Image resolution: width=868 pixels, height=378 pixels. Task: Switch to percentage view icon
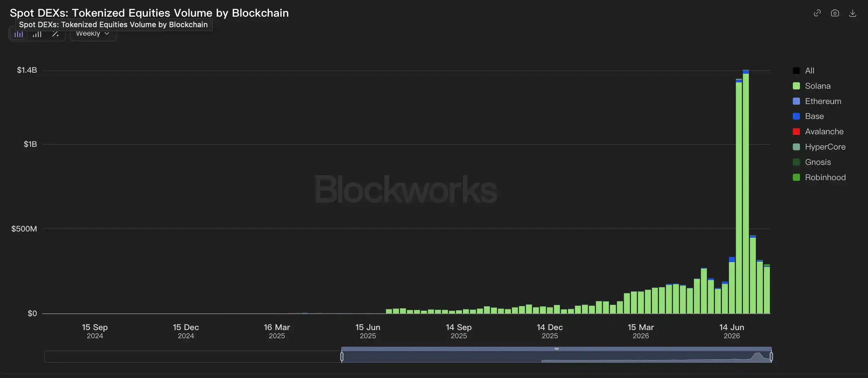(55, 34)
